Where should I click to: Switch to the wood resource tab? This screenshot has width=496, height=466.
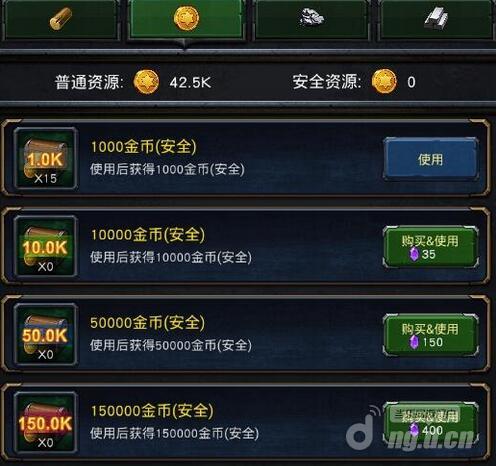[61, 19]
